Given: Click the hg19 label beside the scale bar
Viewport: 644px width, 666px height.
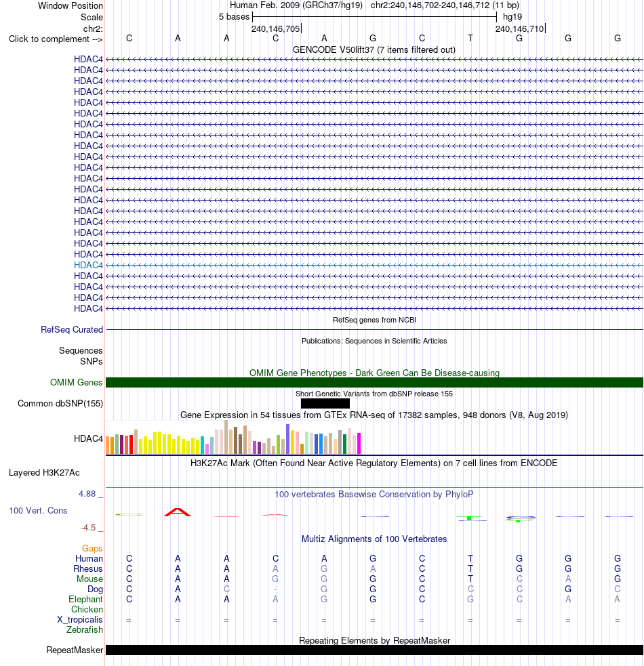Looking at the screenshot, I should pyautogui.click(x=512, y=17).
